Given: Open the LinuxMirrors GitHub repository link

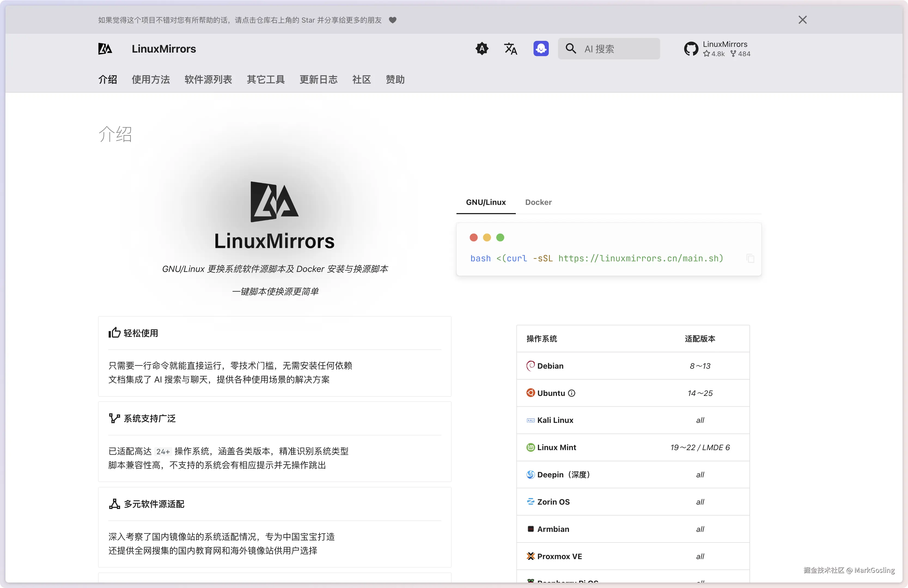Looking at the screenshot, I should [x=717, y=49].
